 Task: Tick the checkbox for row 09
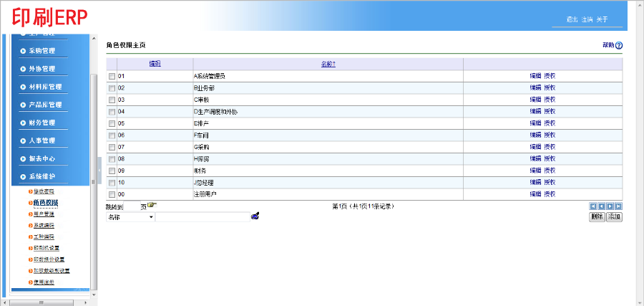tap(112, 171)
